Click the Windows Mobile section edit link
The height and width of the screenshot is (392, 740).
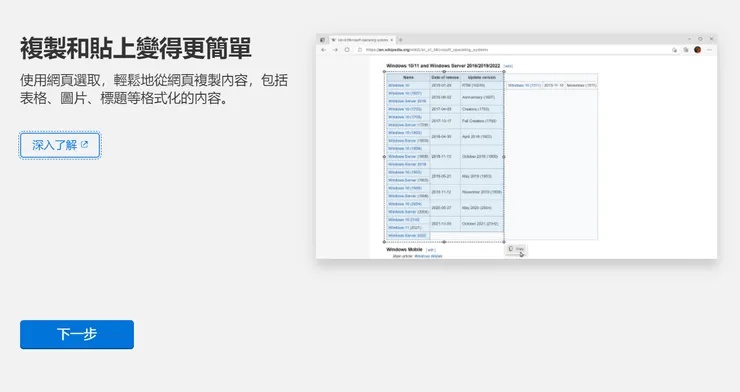[430, 250]
